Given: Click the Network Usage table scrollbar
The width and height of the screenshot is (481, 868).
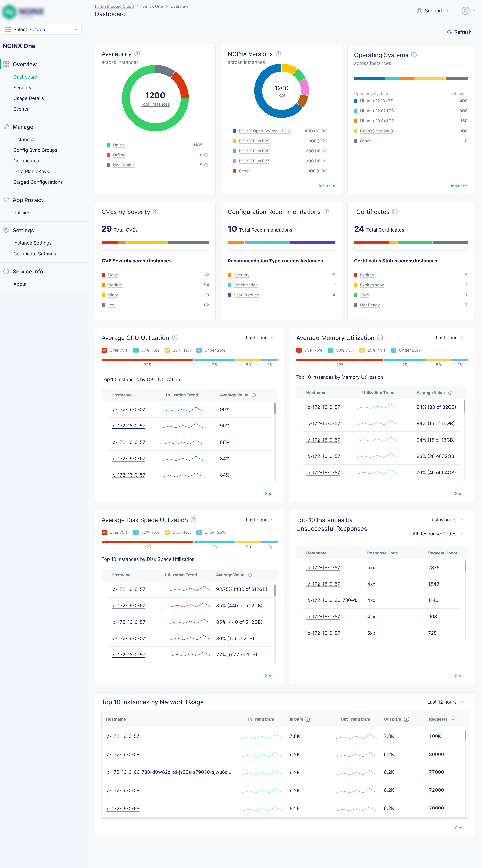Looking at the screenshot, I should pyautogui.click(x=465, y=736).
